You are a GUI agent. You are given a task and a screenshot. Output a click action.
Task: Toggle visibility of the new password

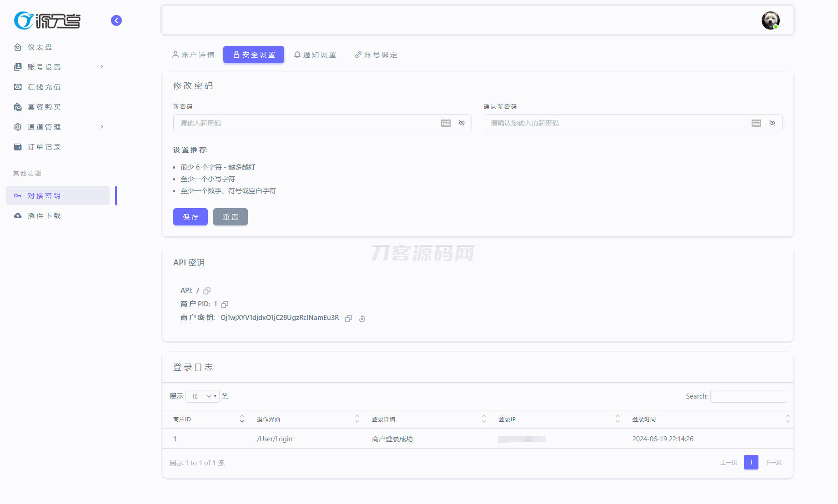click(x=462, y=123)
